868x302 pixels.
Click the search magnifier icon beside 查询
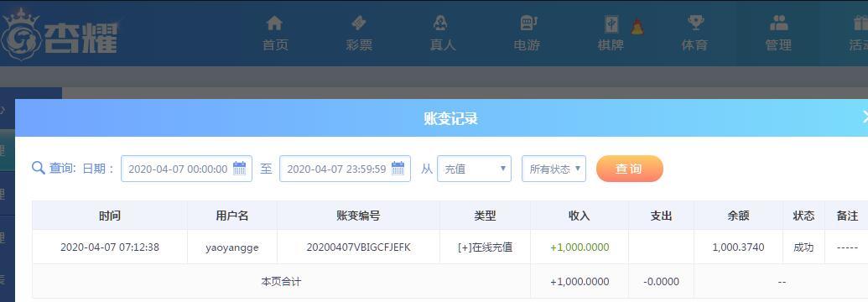pyautogui.click(x=39, y=168)
